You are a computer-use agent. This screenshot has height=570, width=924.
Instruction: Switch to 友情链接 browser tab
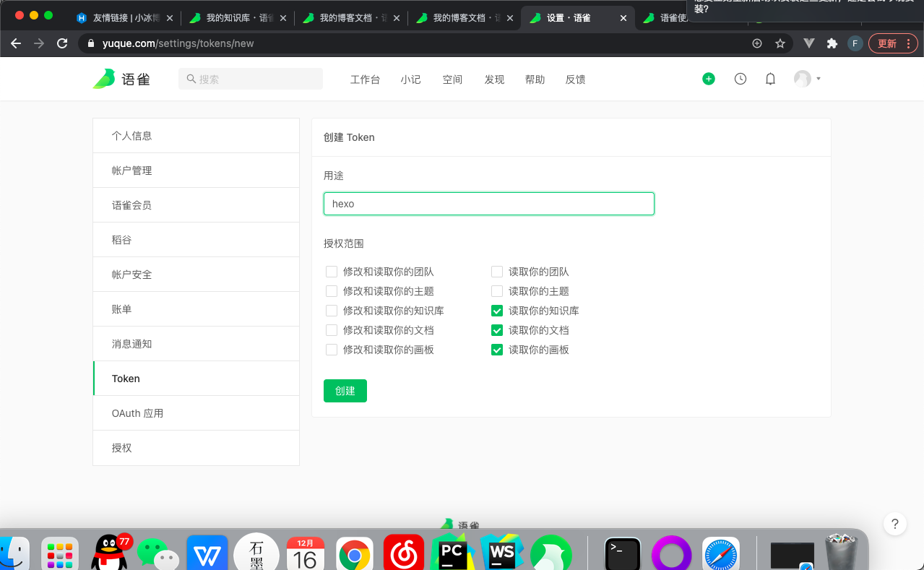[124, 18]
